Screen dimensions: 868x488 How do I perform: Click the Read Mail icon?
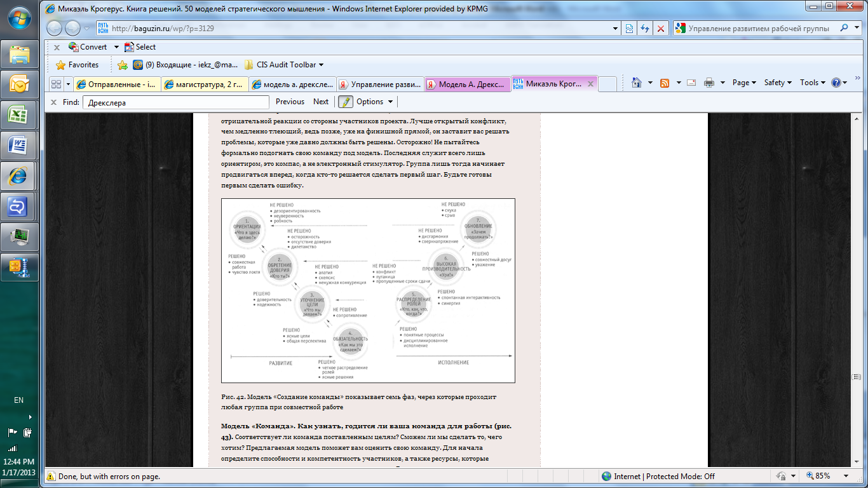(x=691, y=83)
